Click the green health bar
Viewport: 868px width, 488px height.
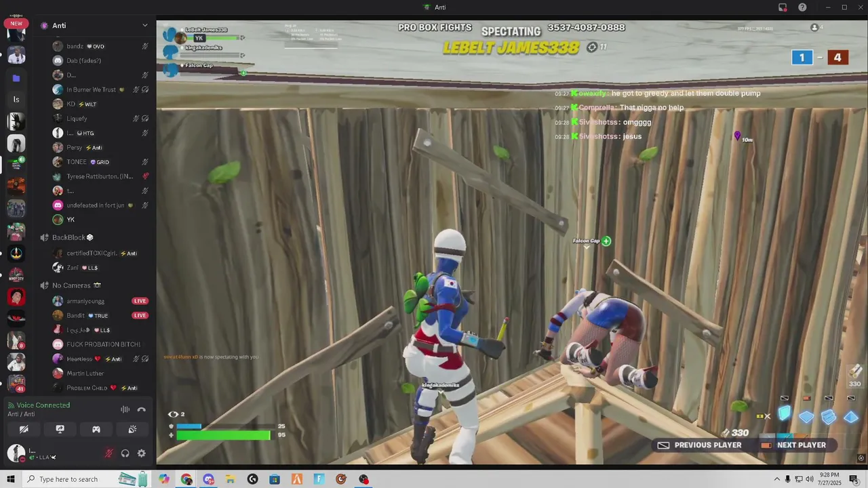tap(223, 435)
